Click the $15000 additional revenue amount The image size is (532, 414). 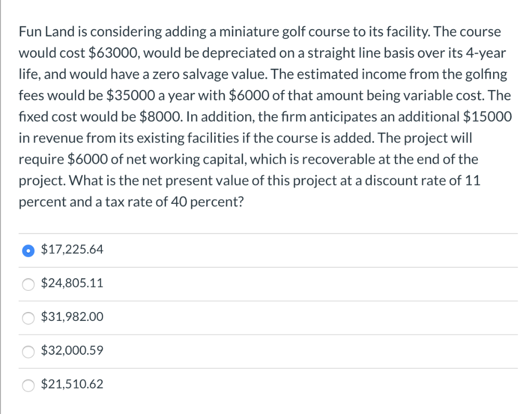486,117
